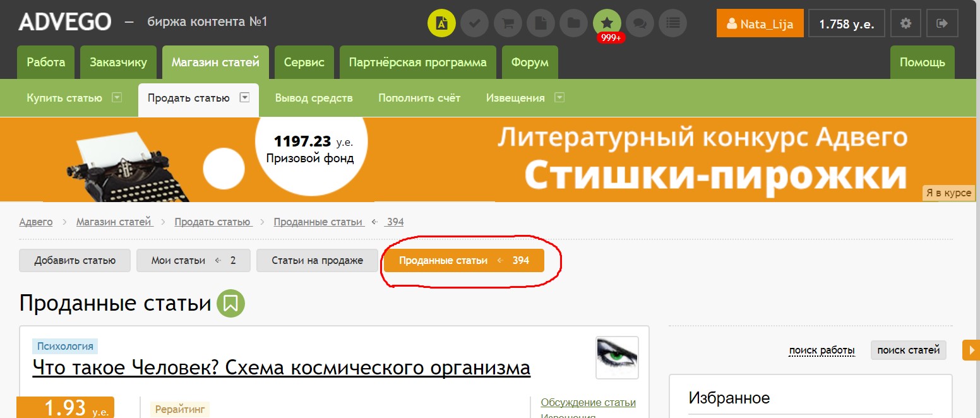This screenshot has height=418, width=980.
Task: Open account settings gear icon
Action: pos(906,23)
